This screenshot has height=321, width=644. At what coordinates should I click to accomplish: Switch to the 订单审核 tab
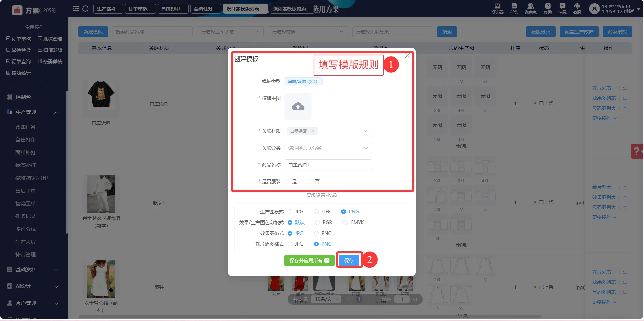click(x=140, y=9)
